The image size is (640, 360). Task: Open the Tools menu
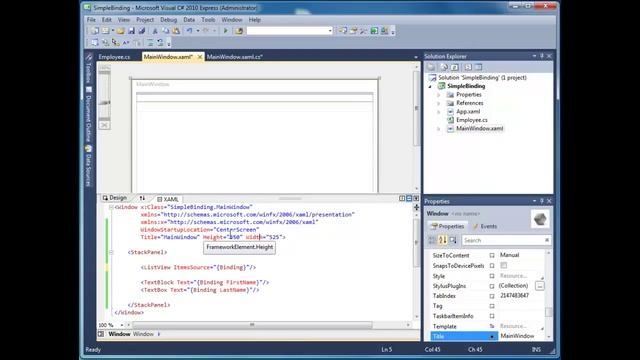[x=208, y=20]
